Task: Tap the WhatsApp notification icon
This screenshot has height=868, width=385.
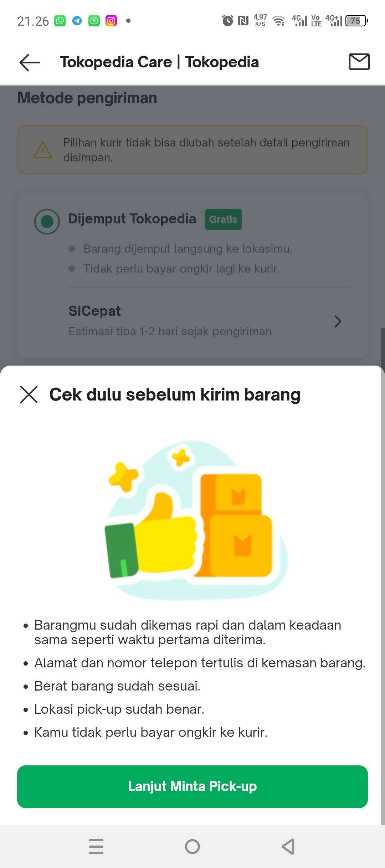Action: (60, 21)
